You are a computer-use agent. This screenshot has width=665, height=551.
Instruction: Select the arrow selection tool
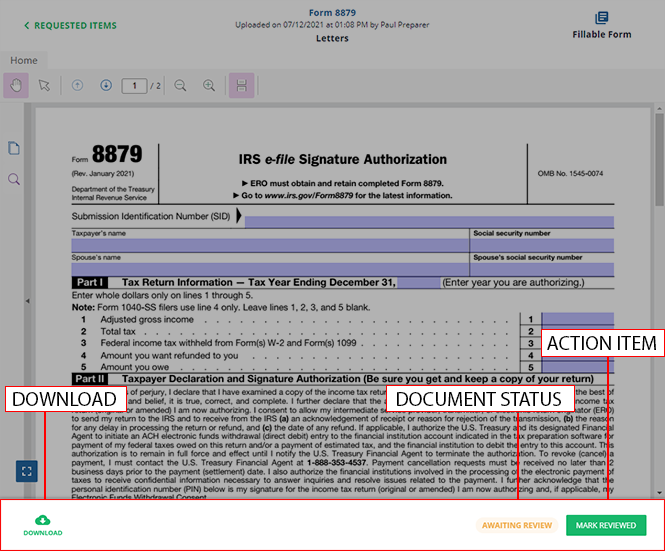click(44, 85)
